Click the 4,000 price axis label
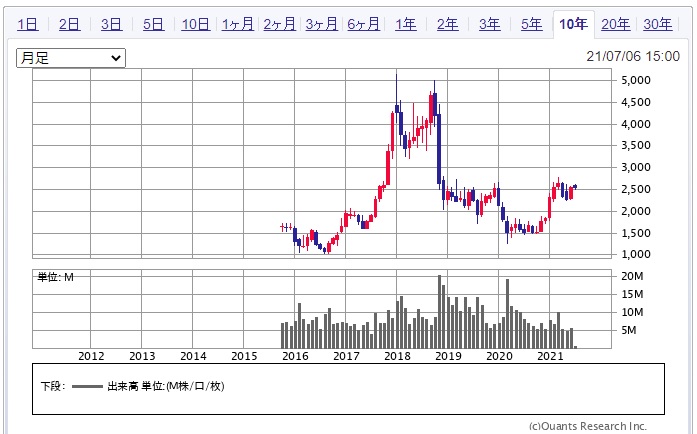The width and height of the screenshot is (697, 434). (x=636, y=124)
